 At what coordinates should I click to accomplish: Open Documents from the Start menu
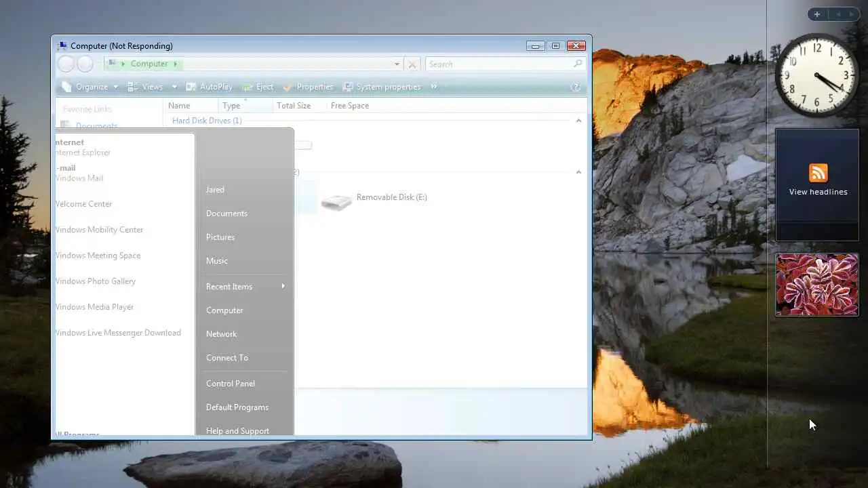(226, 213)
